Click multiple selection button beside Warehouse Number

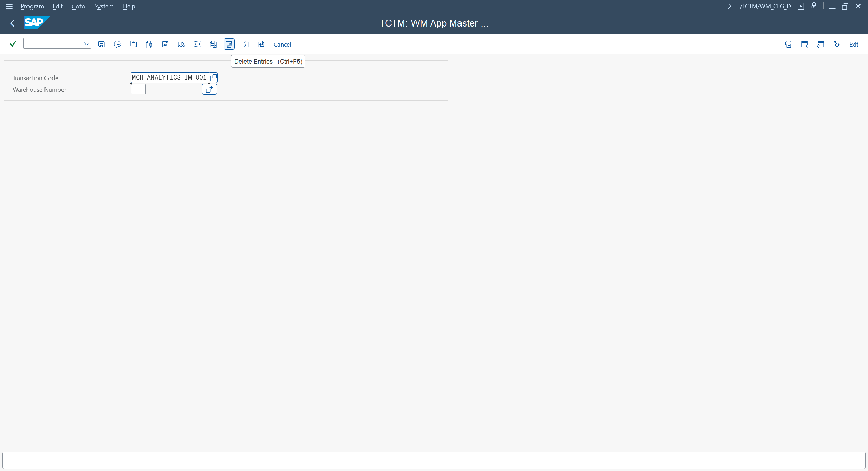tap(209, 89)
